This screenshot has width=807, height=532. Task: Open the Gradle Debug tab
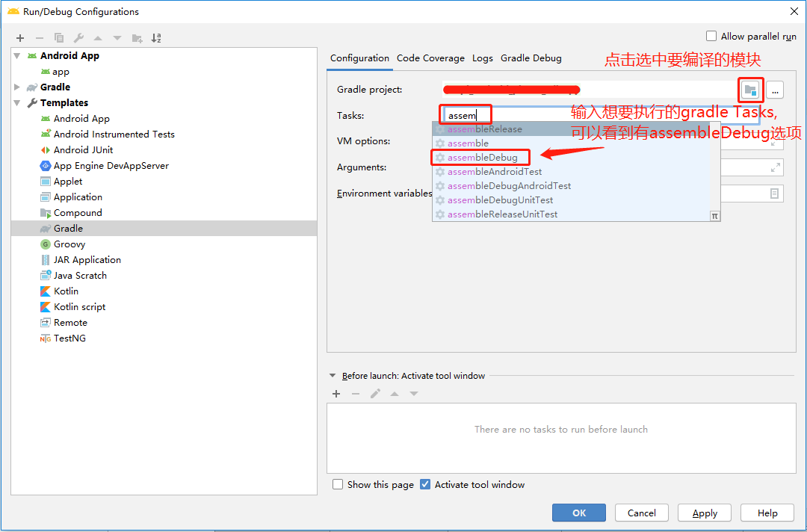[x=531, y=58]
